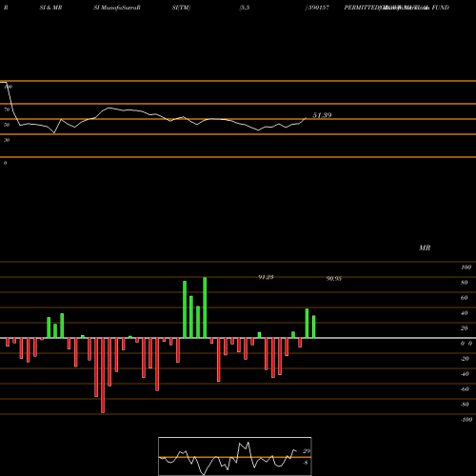476x476 pixels.
Task: Click the '0 0' zero-line label
Action: pyautogui.click(x=466, y=344)
